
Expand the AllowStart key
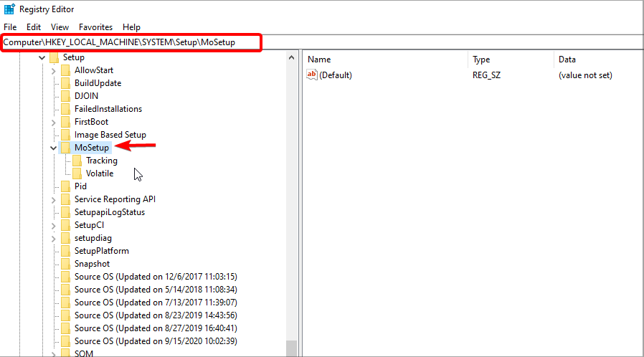pyautogui.click(x=53, y=71)
